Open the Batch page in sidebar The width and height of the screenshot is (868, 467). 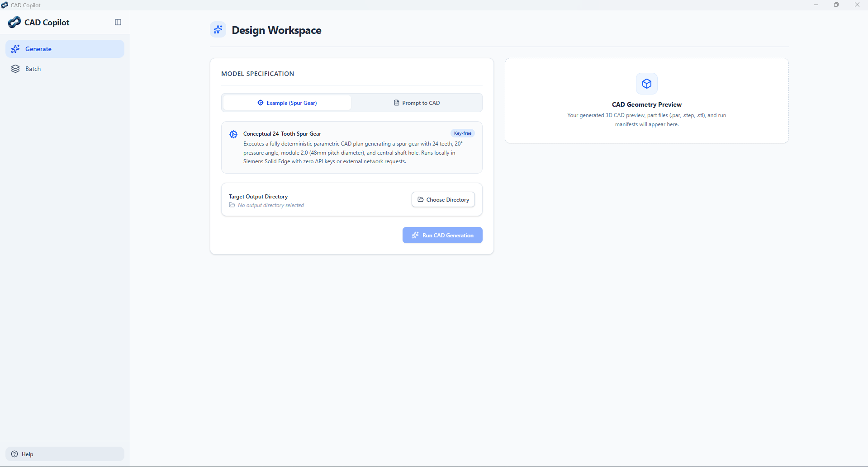(65, 69)
